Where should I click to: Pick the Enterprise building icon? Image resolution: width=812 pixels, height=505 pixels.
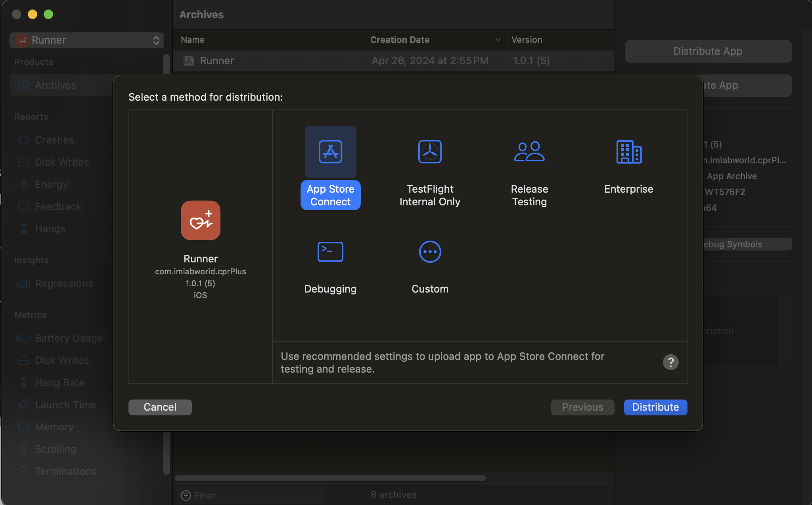(x=629, y=151)
